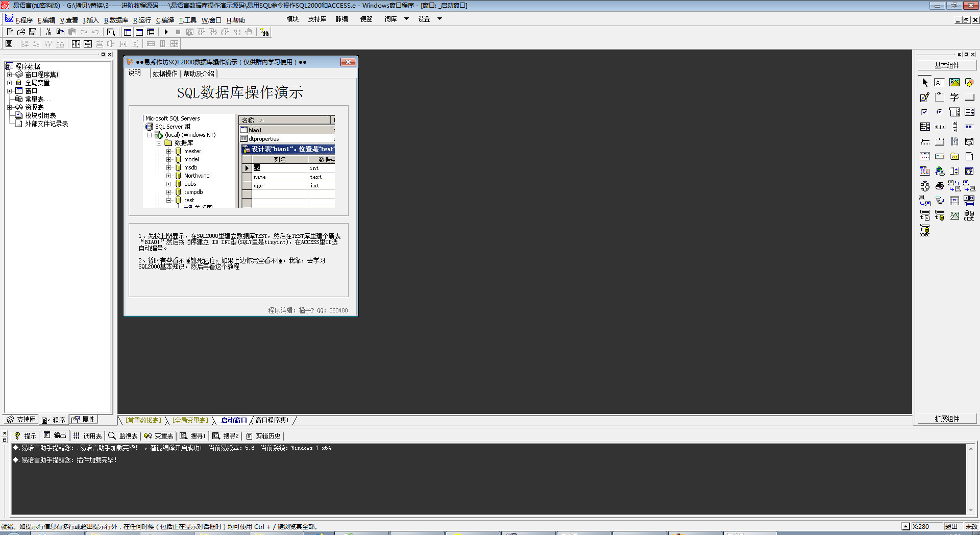The width and height of the screenshot is (980, 535).
Task: Select the combo box component icon
Action: pos(954,112)
